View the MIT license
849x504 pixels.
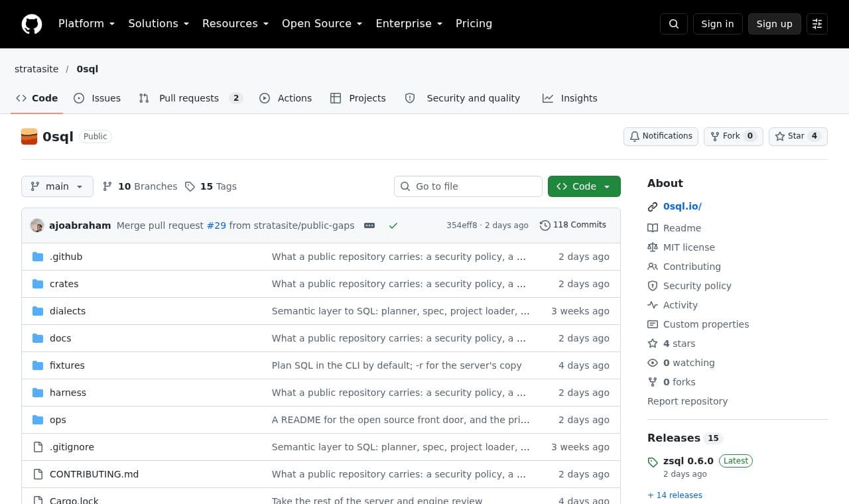click(x=681, y=247)
